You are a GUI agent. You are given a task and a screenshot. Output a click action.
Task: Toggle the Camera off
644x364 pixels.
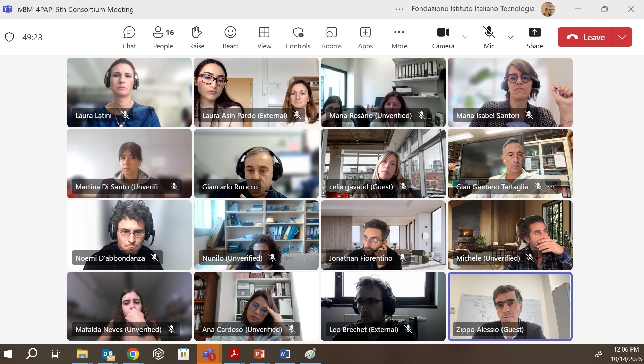point(443,37)
